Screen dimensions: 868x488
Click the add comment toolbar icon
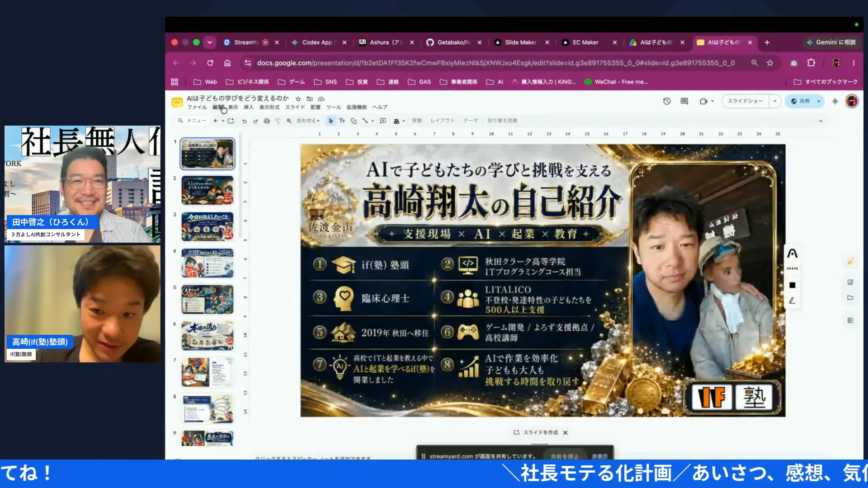(383, 121)
